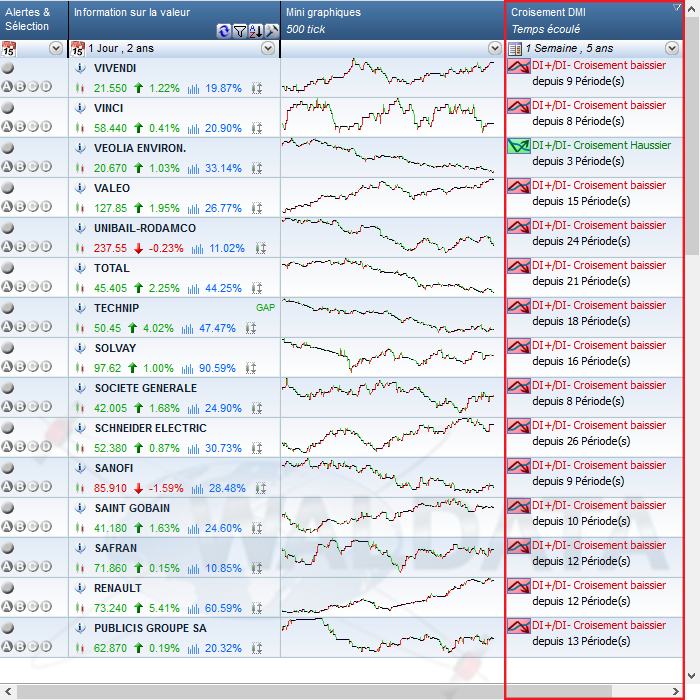Screen dimensions: 700x700
Task: Click volume bars icon for TECHNIP
Action: click(188, 329)
